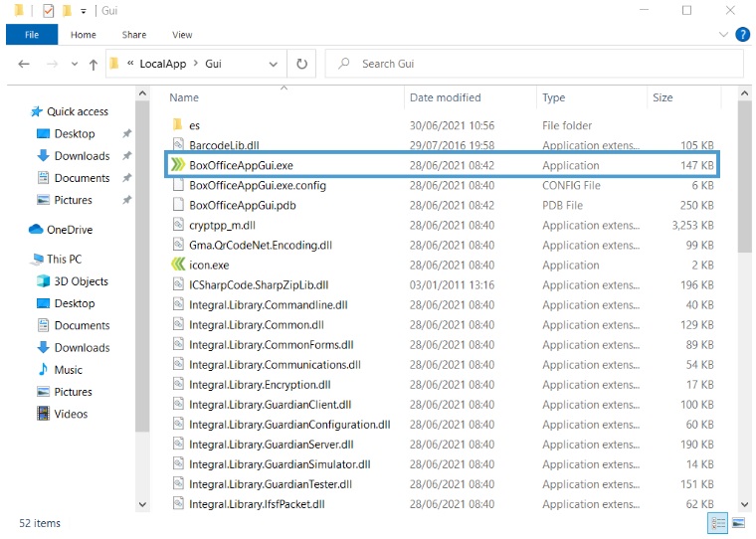Click the file list up scroll arrow
Viewport: 756px width, 539px height.
[x=744, y=93]
